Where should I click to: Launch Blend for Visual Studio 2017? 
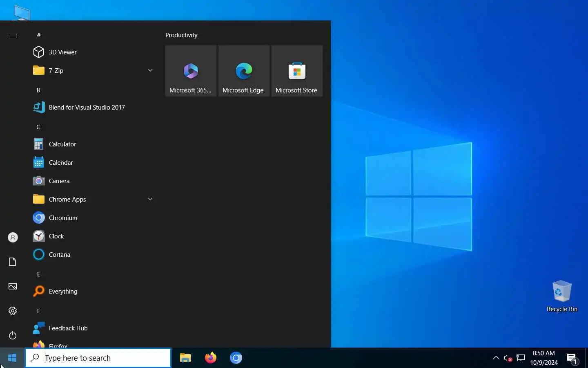(x=93, y=107)
